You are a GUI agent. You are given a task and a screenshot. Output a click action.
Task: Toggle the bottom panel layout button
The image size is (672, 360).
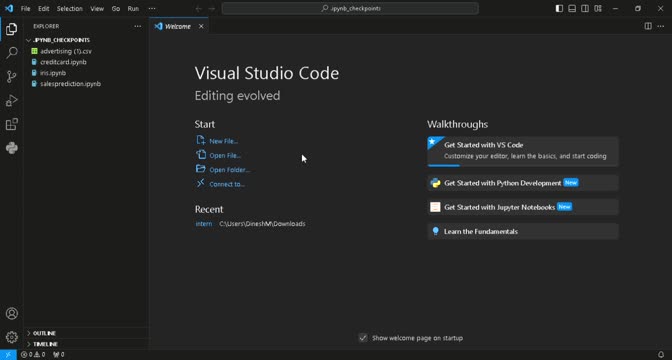click(x=572, y=9)
